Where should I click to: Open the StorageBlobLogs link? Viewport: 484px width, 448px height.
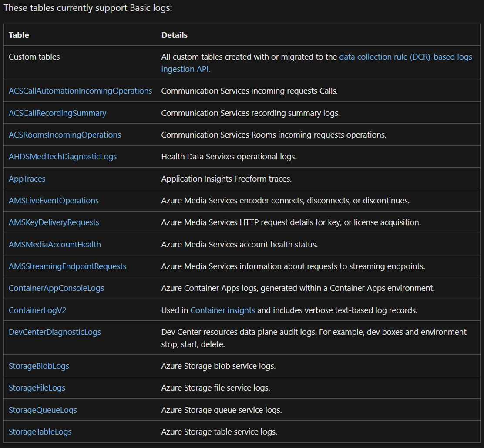coord(39,366)
